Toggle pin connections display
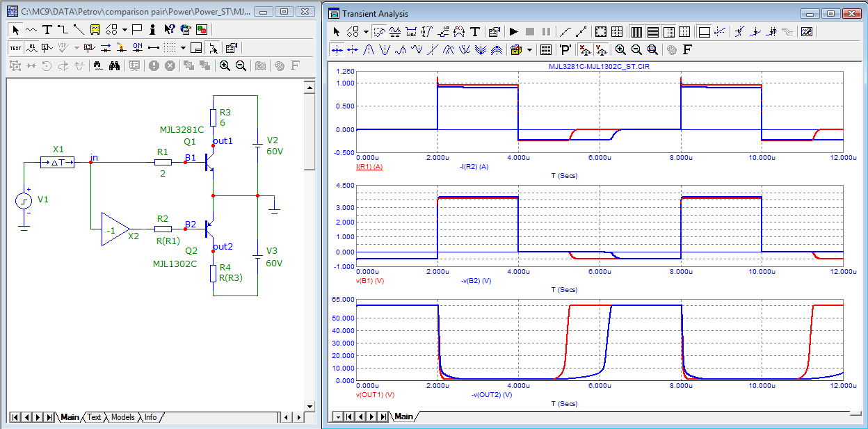 [154, 48]
